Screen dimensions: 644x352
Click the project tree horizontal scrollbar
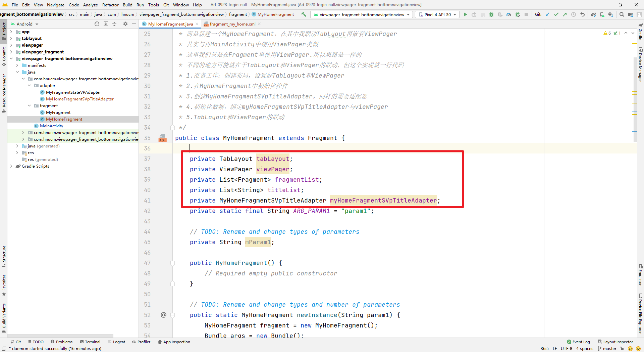(x=60, y=336)
